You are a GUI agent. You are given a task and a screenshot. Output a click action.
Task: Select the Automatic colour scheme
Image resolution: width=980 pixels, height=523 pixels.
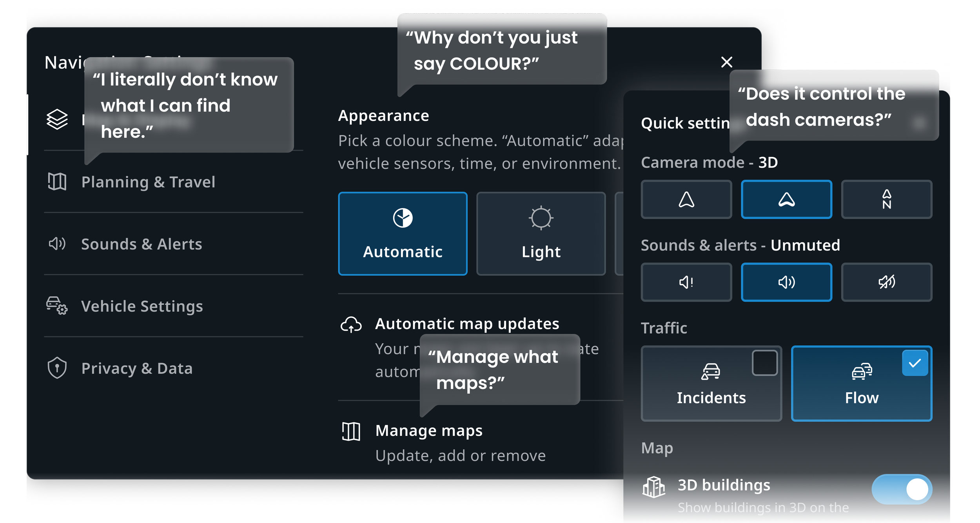coord(403,234)
